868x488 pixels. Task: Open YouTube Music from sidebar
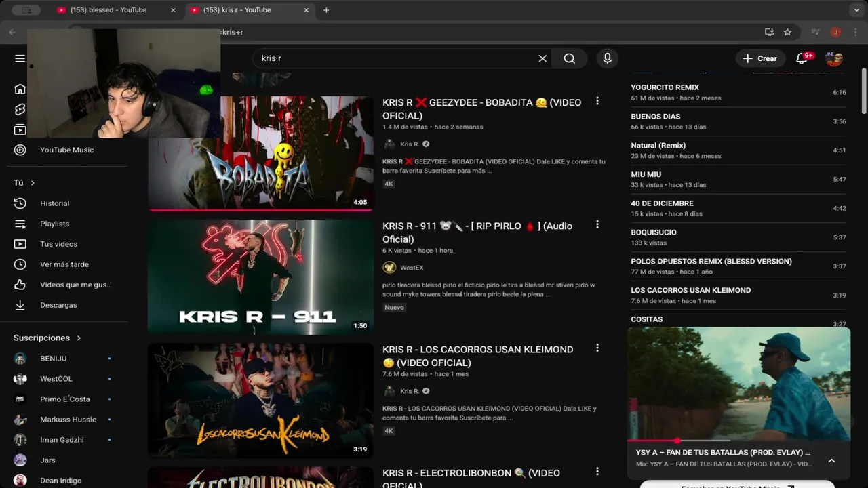coord(66,150)
